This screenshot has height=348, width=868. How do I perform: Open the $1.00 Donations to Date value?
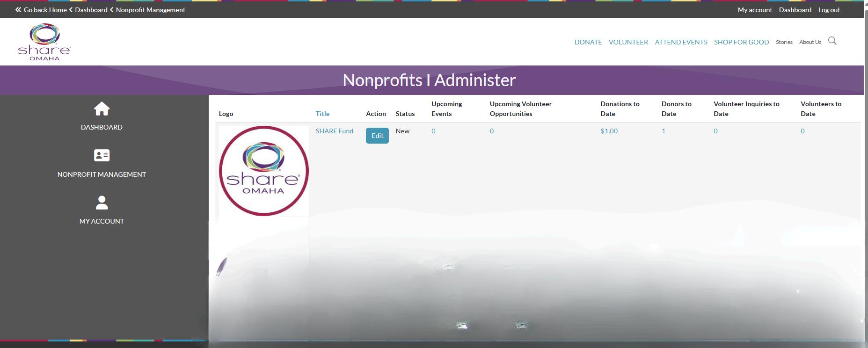point(609,131)
